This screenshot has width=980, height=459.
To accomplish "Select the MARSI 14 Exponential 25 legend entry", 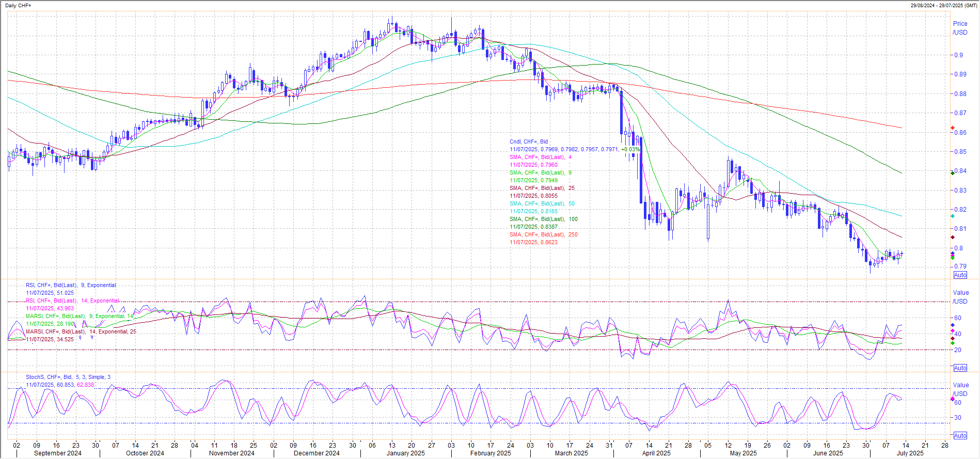I will click(x=81, y=331).
